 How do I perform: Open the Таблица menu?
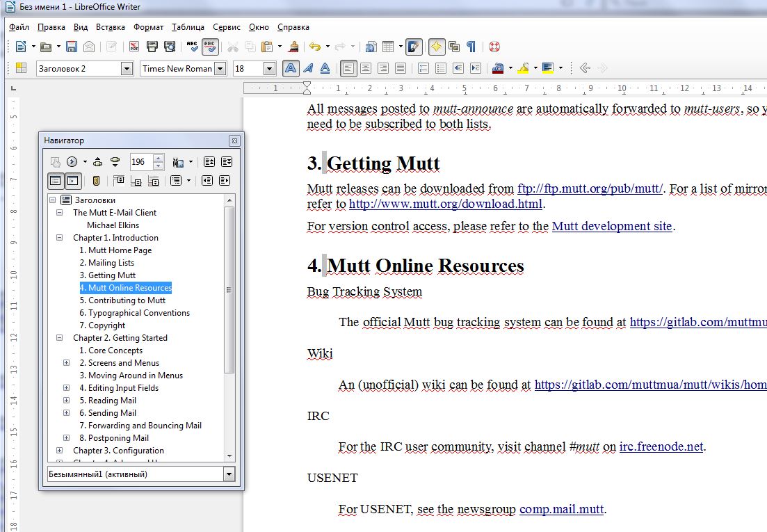pos(188,27)
